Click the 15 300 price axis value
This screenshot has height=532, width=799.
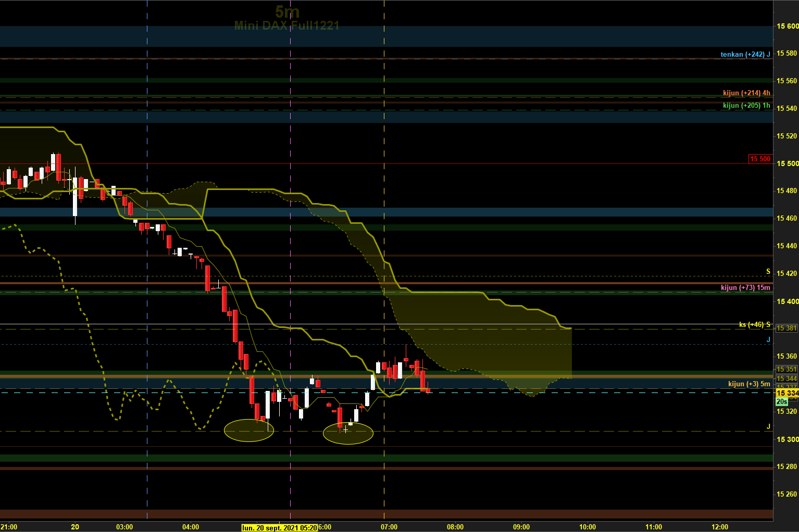click(x=787, y=439)
